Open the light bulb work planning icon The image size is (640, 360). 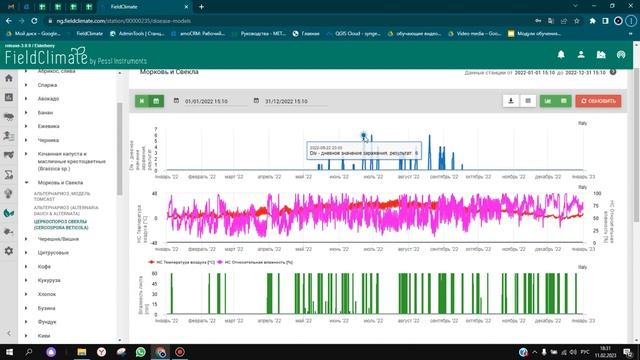pyautogui.click(x=9, y=193)
